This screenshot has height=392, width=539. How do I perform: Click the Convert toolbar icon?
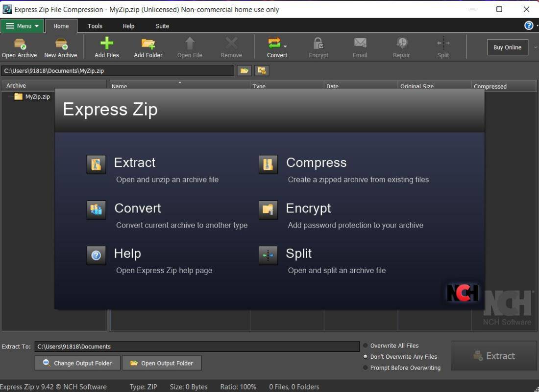pyautogui.click(x=274, y=43)
